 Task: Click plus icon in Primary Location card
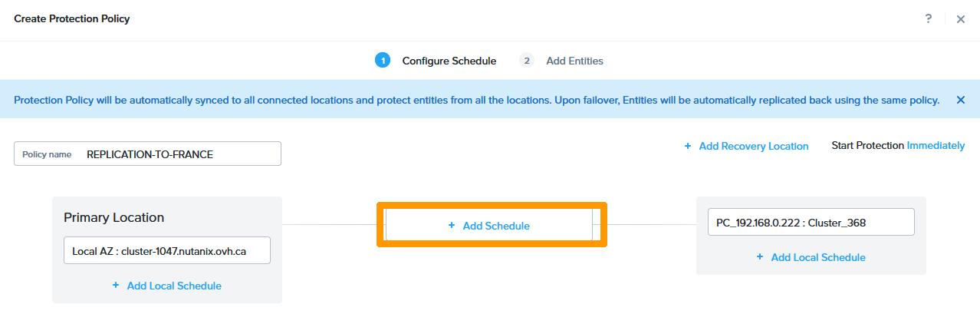[x=116, y=285]
